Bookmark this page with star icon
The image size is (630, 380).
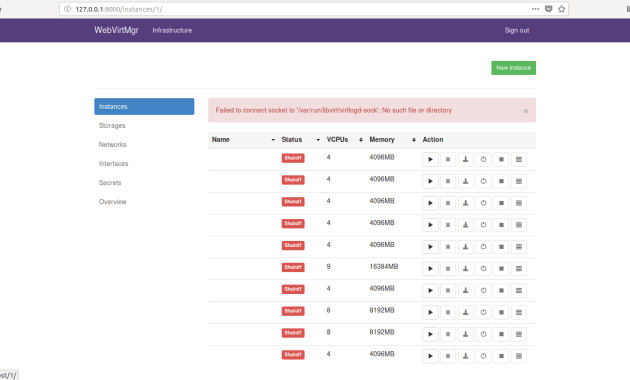click(561, 9)
